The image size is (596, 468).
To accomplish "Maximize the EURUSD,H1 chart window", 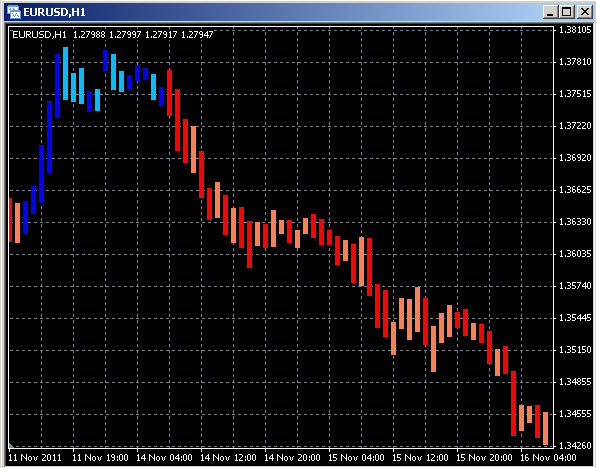I will [567, 12].
